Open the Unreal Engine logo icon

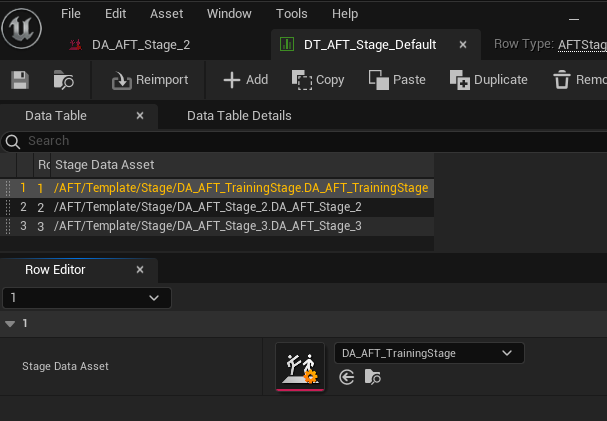click(x=21, y=29)
